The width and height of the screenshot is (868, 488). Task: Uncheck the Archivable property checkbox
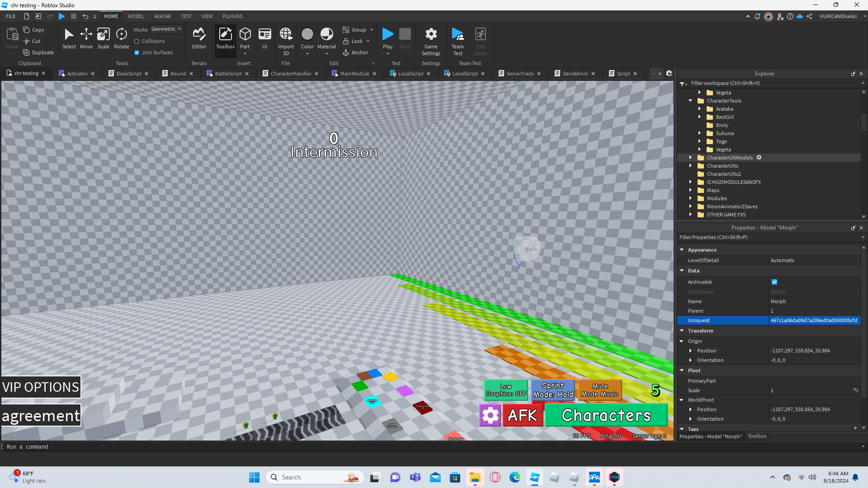pos(774,282)
